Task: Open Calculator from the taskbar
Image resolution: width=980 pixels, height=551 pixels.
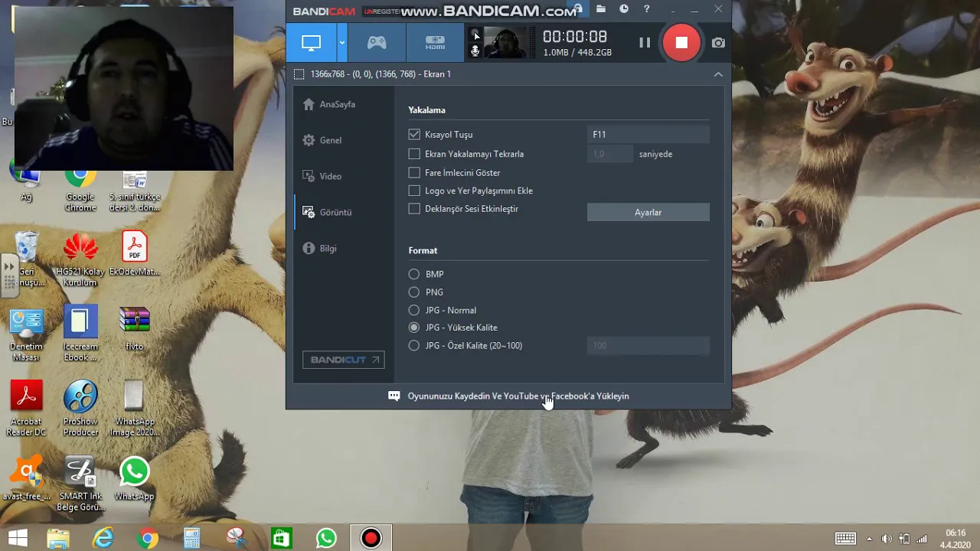Action: pyautogui.click(x=192, y=538)
